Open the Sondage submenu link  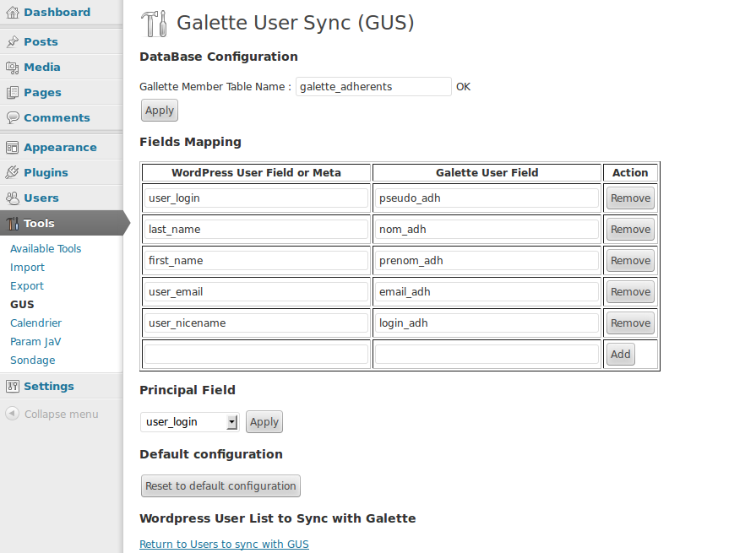point(32,361)
